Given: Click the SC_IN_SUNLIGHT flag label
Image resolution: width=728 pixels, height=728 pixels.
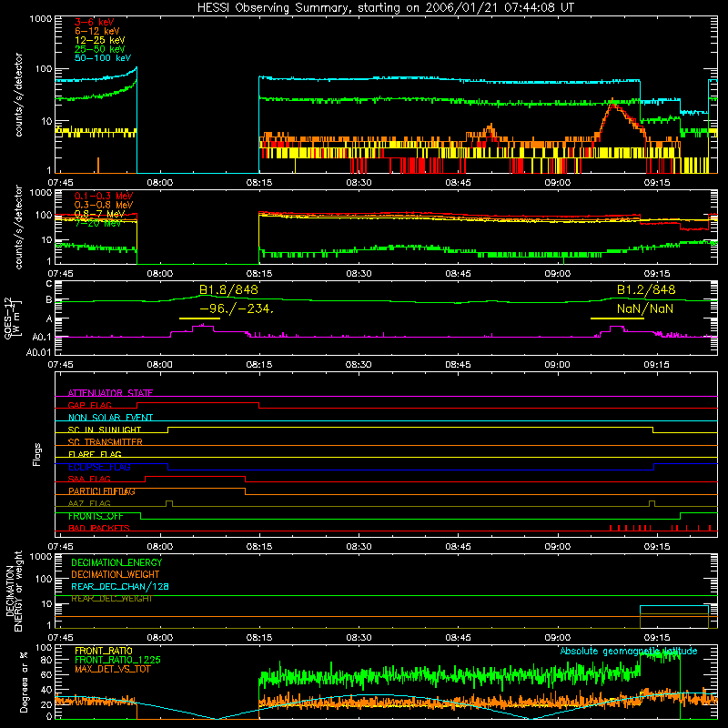Looking at the screenshot, I should 105,430.
